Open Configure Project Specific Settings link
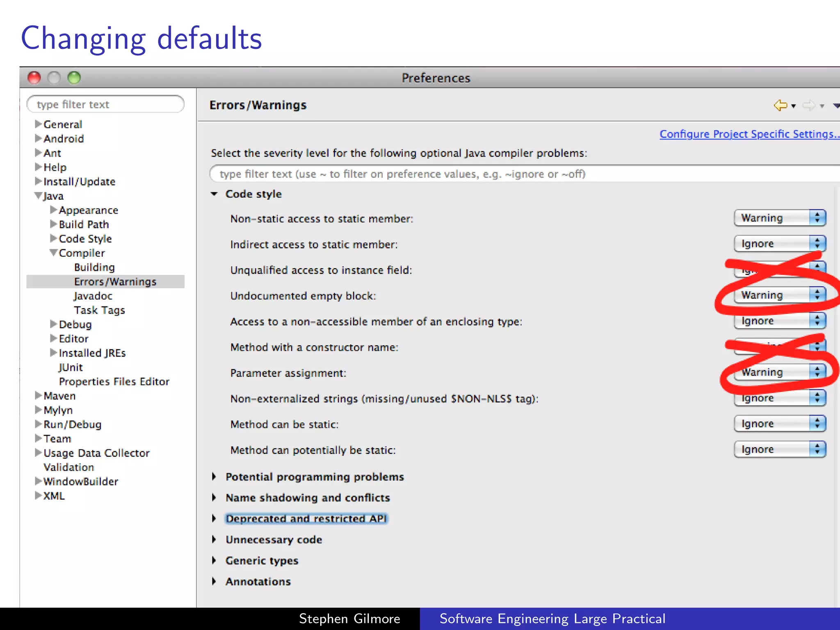Viewport: 840px width, 630px height. (x=749, y=134)
